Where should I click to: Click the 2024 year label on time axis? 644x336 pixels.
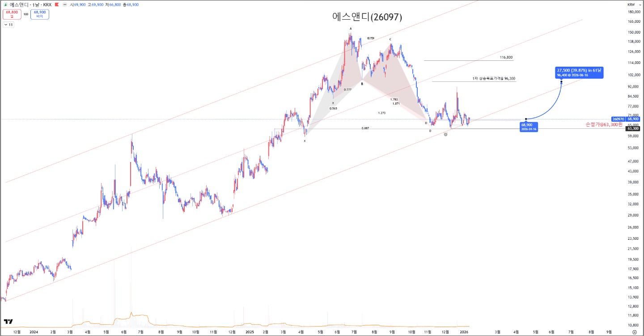[33, 332]
